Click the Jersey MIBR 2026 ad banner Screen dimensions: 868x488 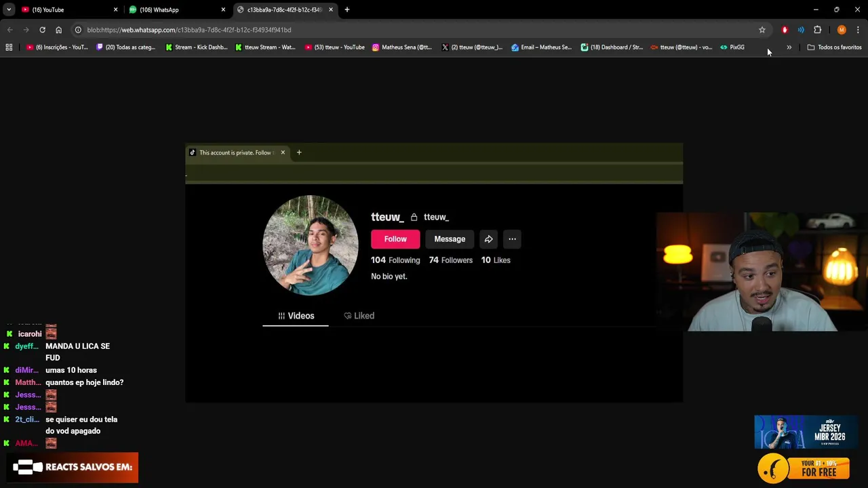(x=806, y=432)
